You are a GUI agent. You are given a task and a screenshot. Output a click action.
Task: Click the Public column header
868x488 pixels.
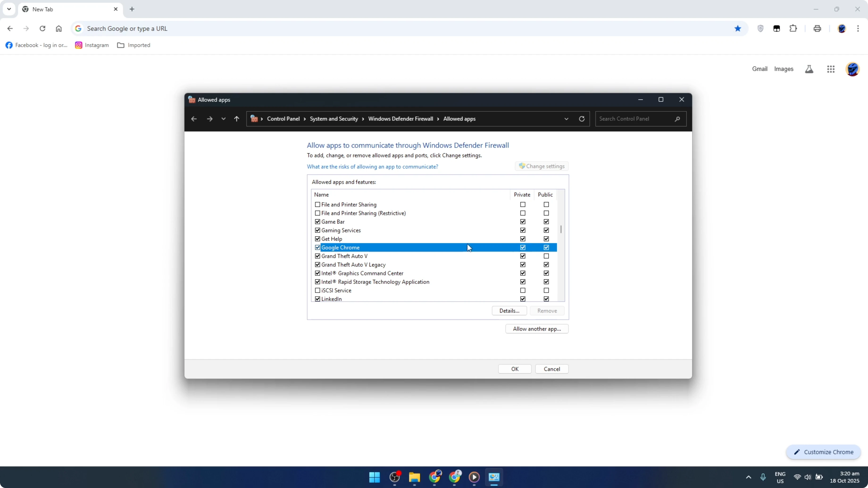pos(545,195)
